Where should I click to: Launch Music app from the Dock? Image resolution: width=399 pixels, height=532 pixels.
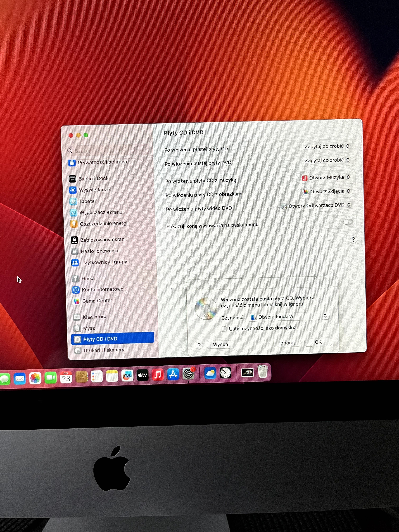(x=158, y=374)
